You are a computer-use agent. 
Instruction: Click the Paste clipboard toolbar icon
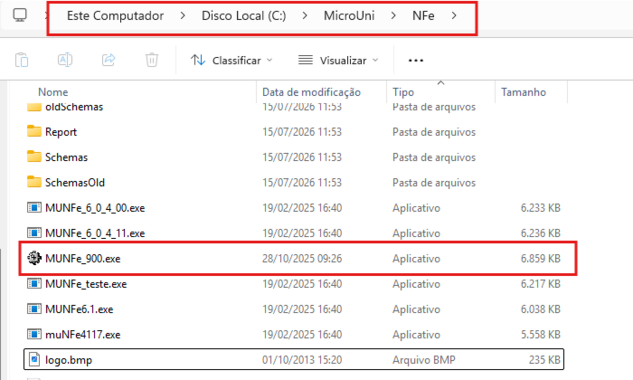click(x=21, y=60)
